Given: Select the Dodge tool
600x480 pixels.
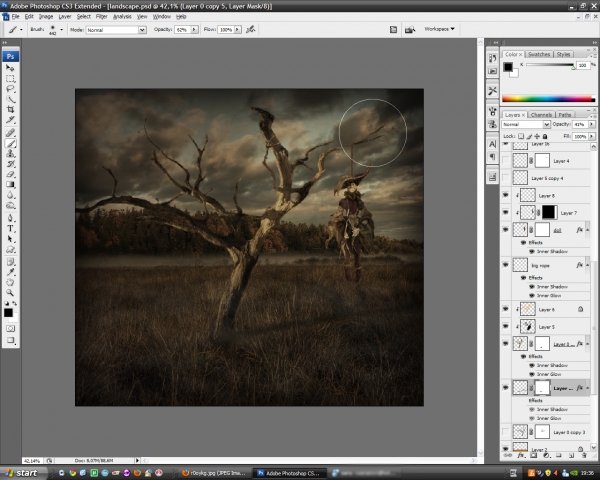Looking at the screenshot, I should (x=10, y=206).
